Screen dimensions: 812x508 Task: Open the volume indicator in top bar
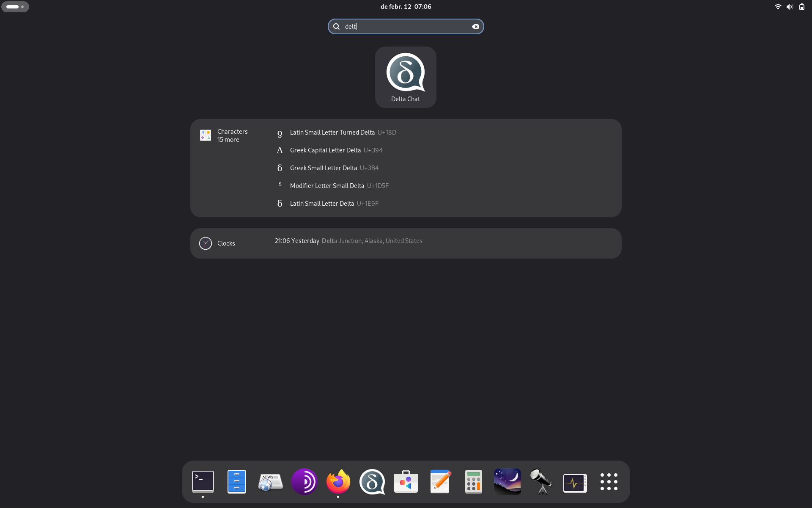(x=790, y=7)
